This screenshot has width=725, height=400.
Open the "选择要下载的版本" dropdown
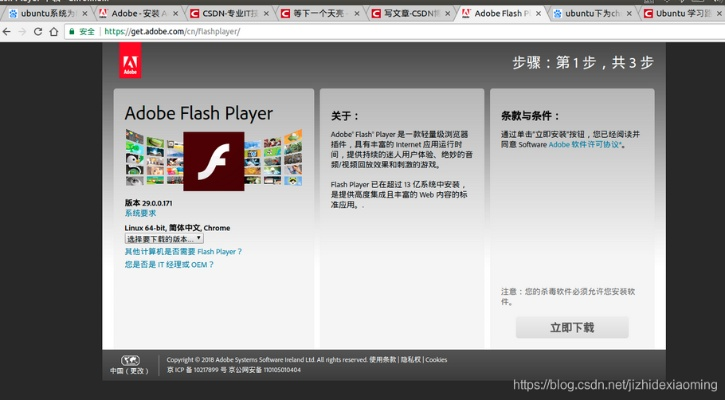(x=164, y=239)
